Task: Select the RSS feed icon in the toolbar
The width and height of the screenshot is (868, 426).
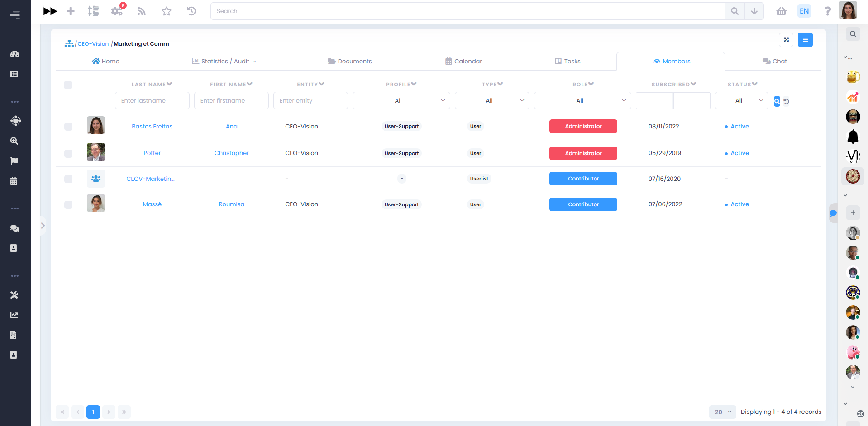Action: coord(141,11)
